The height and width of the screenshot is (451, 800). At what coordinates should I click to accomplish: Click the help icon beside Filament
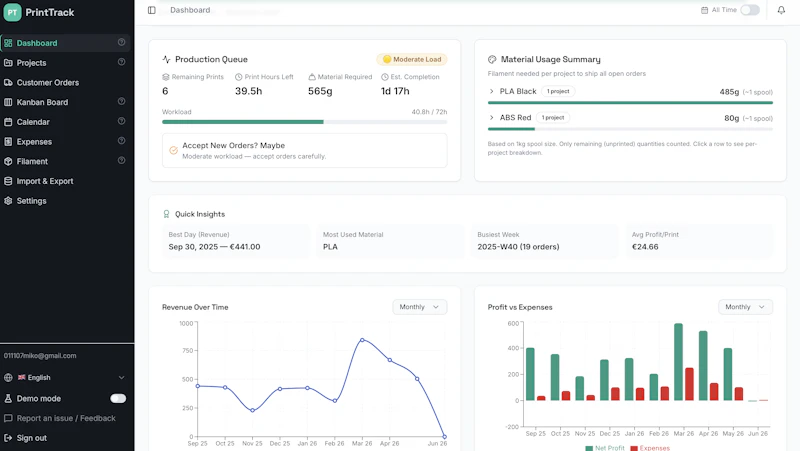click(x=121, y=161)
